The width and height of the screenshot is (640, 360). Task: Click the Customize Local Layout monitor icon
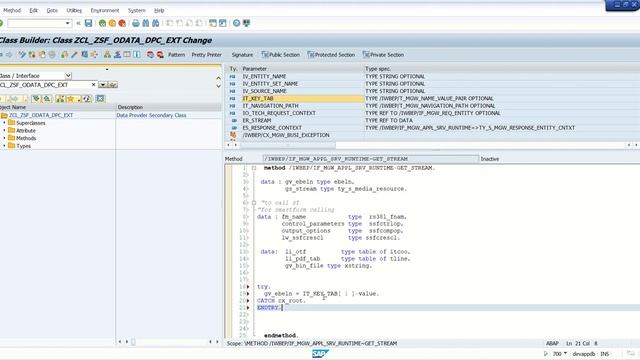(246, 23)
